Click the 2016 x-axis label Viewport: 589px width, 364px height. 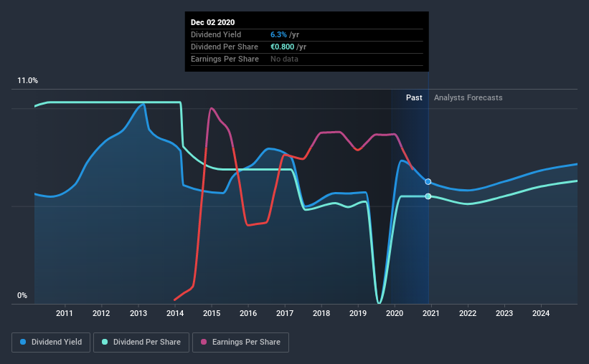(248, 313)
